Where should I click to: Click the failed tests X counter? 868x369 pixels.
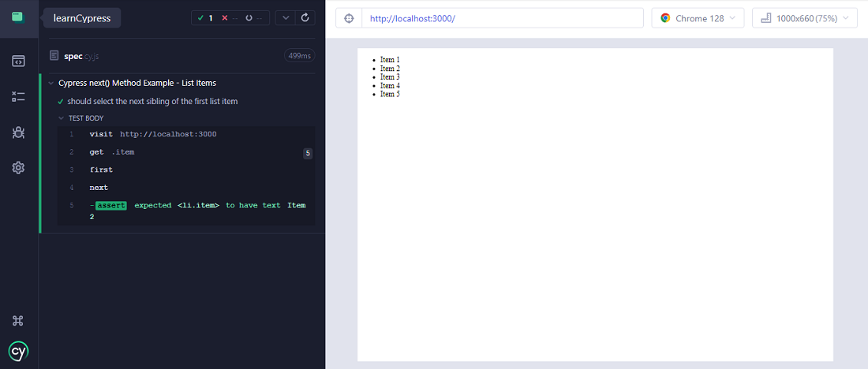229,18
